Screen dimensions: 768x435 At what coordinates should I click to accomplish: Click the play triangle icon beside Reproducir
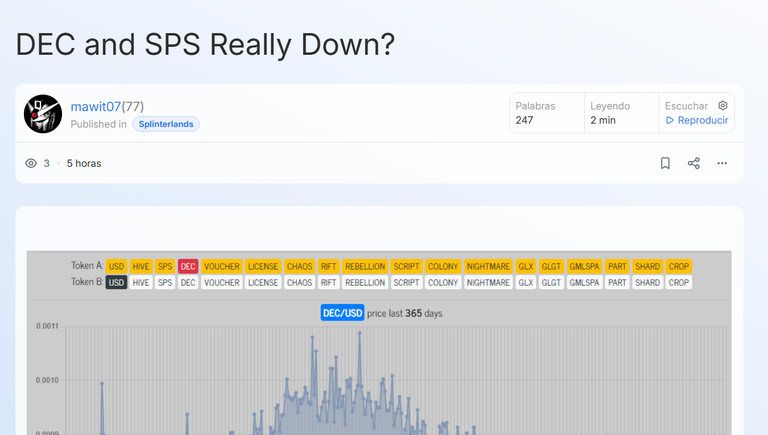pyautogui.click(x=670, y=120)
